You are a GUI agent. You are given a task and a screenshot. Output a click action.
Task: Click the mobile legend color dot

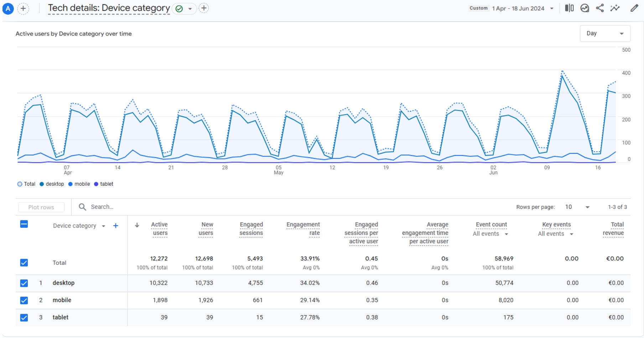71,184
